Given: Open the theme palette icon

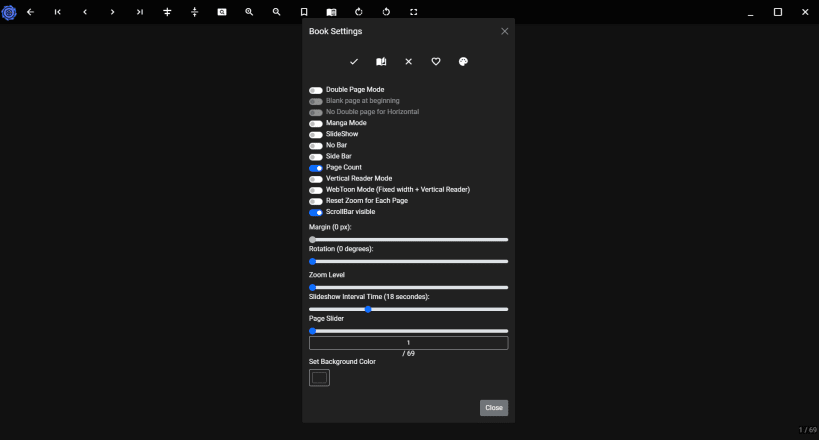Looking at the screenshot, I should pyautogui.click(x=463, y=62).
